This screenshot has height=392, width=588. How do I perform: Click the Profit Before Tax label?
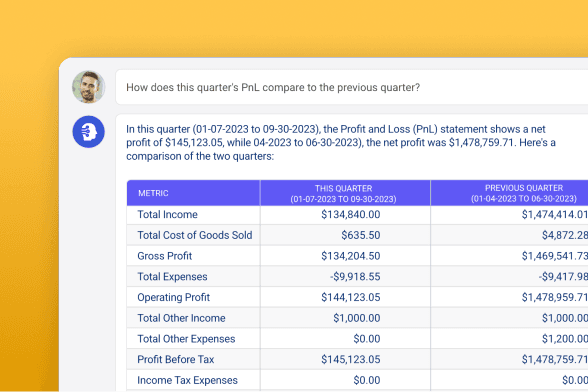(x=176, y=359)
